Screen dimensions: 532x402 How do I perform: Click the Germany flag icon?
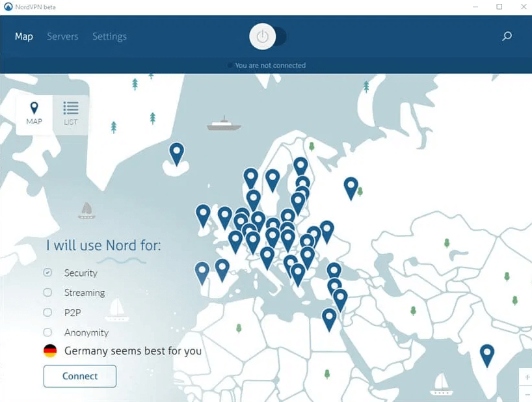coord(50,351)
